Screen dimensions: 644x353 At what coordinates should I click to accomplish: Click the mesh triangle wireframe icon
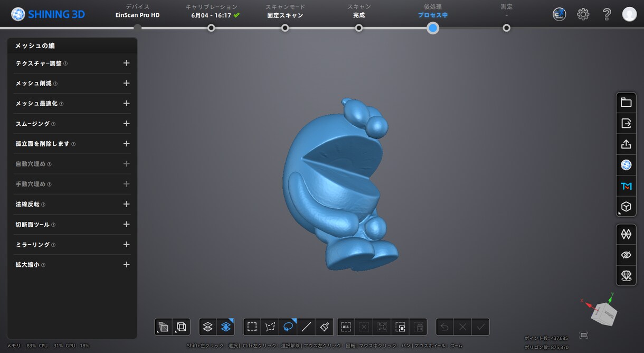(626, 234)
